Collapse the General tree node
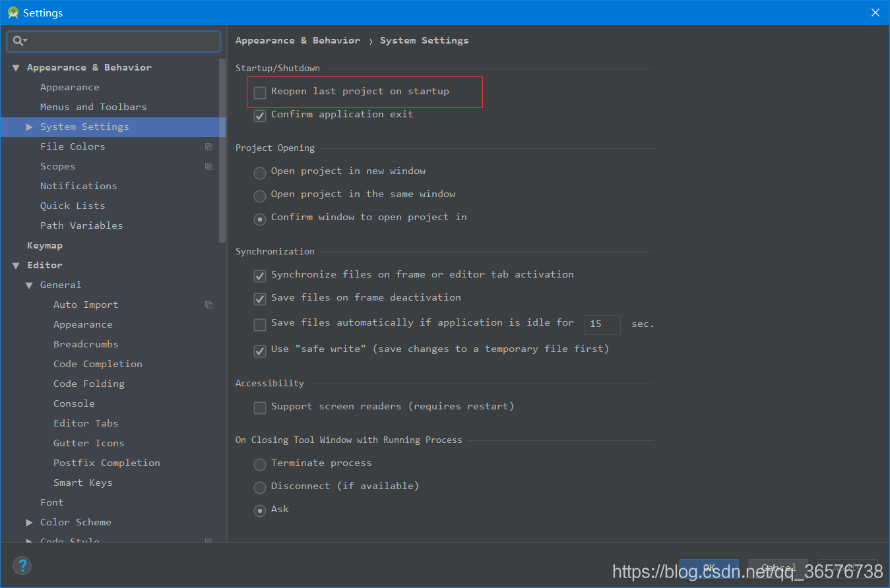The height and width of the screenshot is (588, 890). 29,285
